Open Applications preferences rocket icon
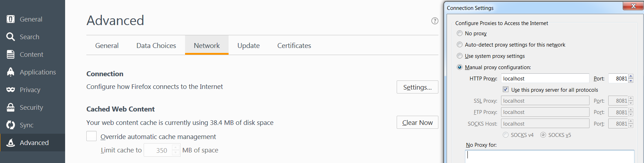The image size is (644, 163). (x=11, y=72)
